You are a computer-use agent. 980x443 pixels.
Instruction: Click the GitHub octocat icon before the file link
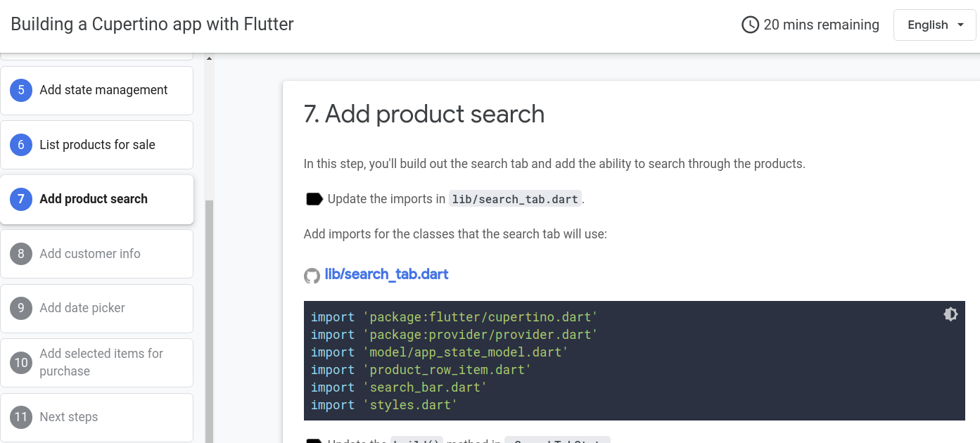312,276
